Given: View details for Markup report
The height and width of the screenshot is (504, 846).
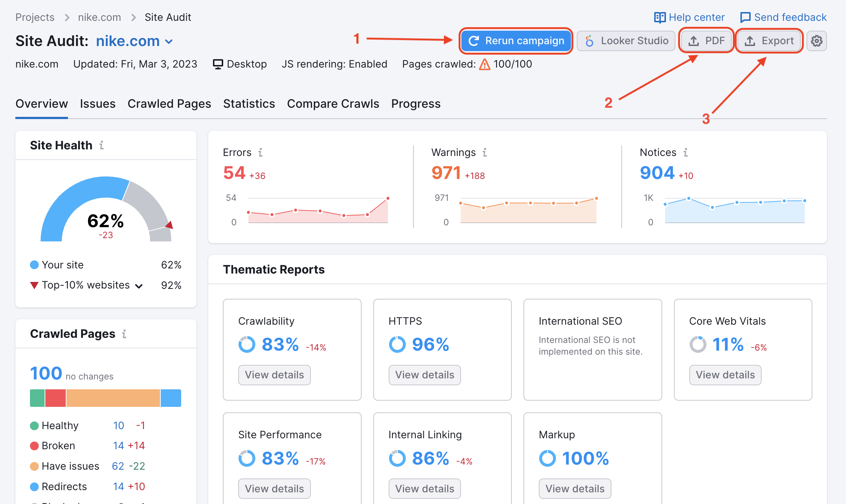Looking at the screenshot, I should tap(575, 489).
